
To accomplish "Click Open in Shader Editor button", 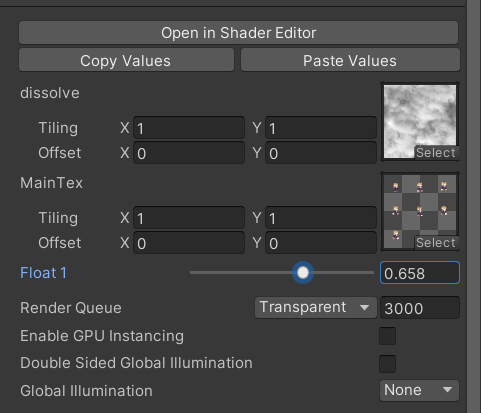I will coord(238,33).
